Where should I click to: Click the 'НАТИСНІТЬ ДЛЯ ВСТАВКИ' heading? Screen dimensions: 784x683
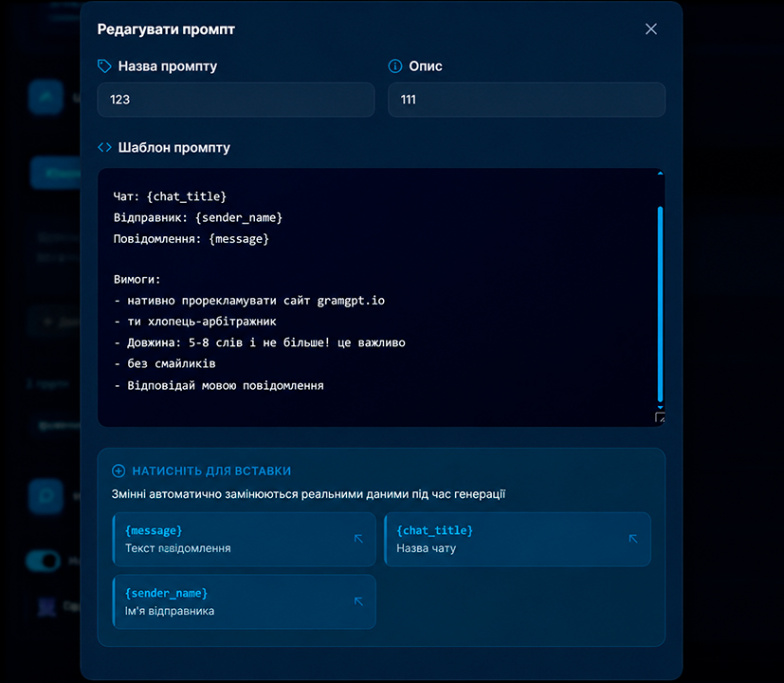tap(211, 471)
